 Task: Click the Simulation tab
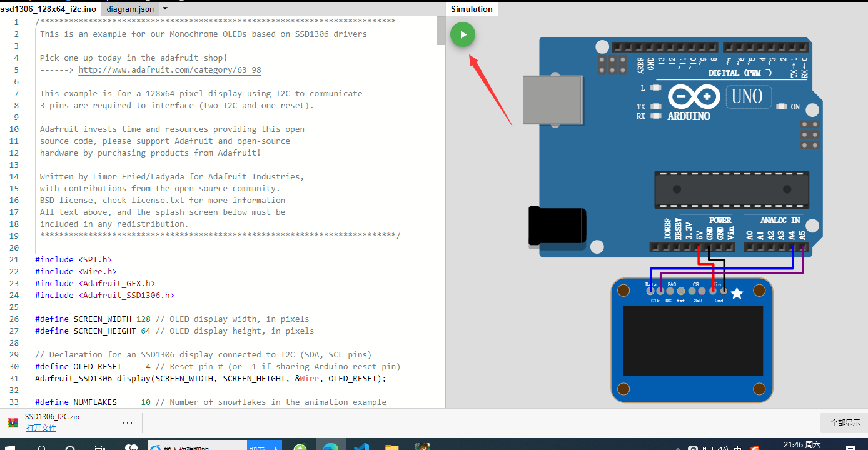click(472, 9)
